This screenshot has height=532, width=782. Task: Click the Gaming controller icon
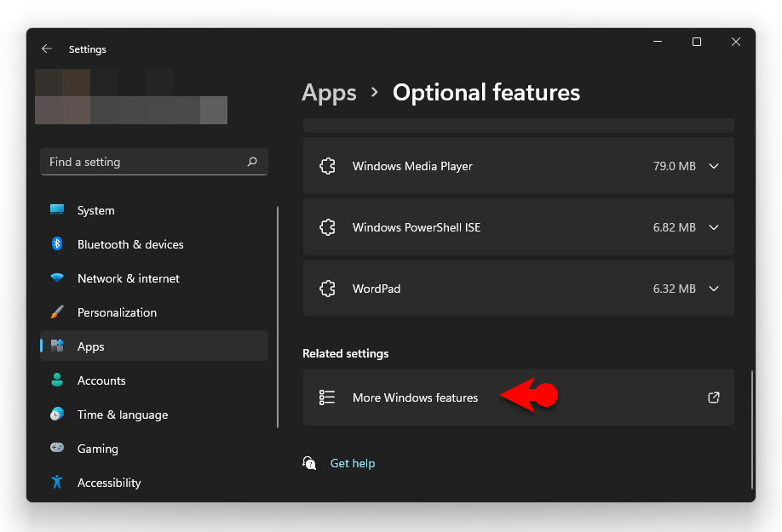[57, 448]
